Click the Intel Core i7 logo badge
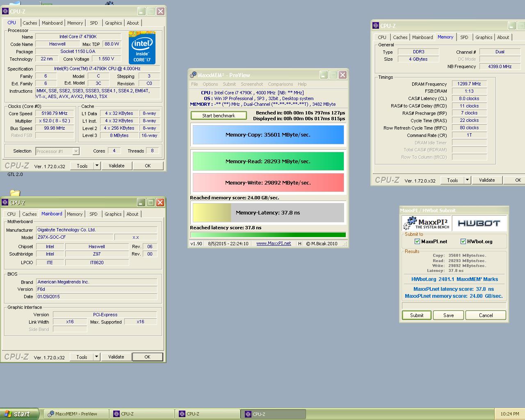Screen dimensions: 525x420 142,48
